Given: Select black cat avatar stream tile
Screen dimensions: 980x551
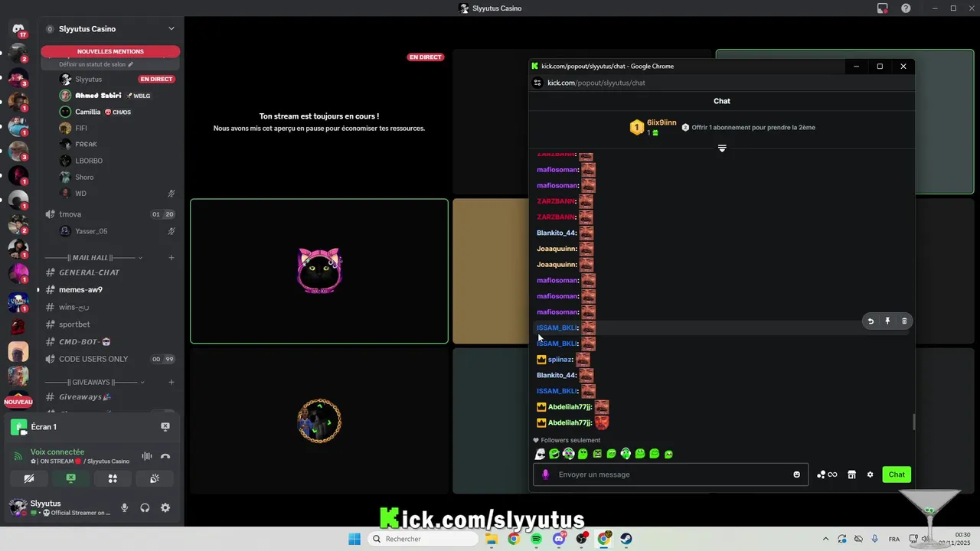Looking at the screenshot, I should pyautogui.click(x=319, y=271).
